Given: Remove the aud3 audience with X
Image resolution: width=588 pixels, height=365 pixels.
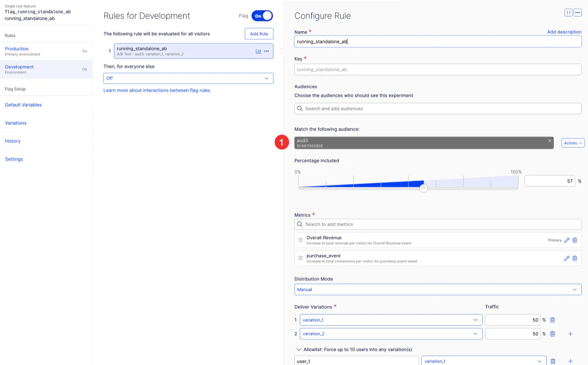Looking at the screenshot, I should [x=550, y=141].
